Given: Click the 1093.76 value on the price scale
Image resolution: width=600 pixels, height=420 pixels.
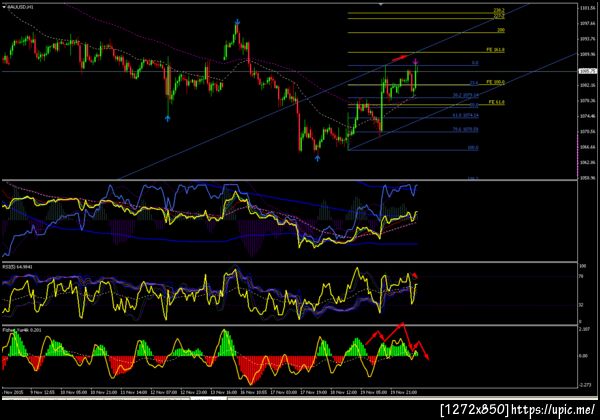Looking at the screenshot, I should point(588,39).
